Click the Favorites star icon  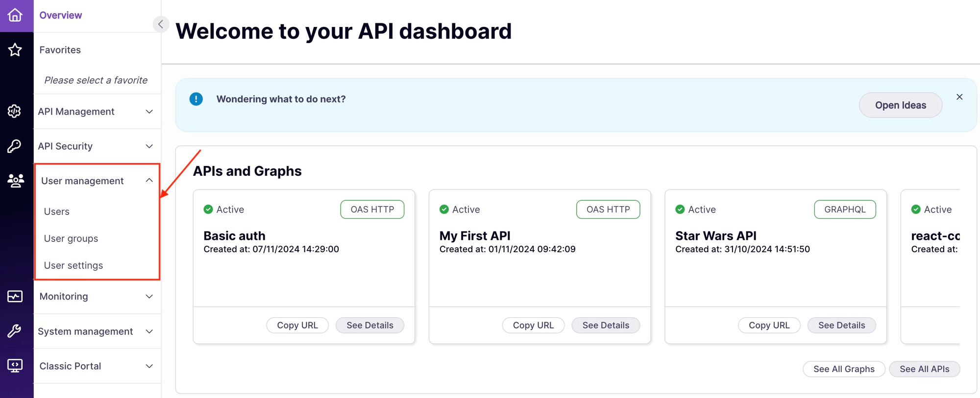click(x=15, y=49)
